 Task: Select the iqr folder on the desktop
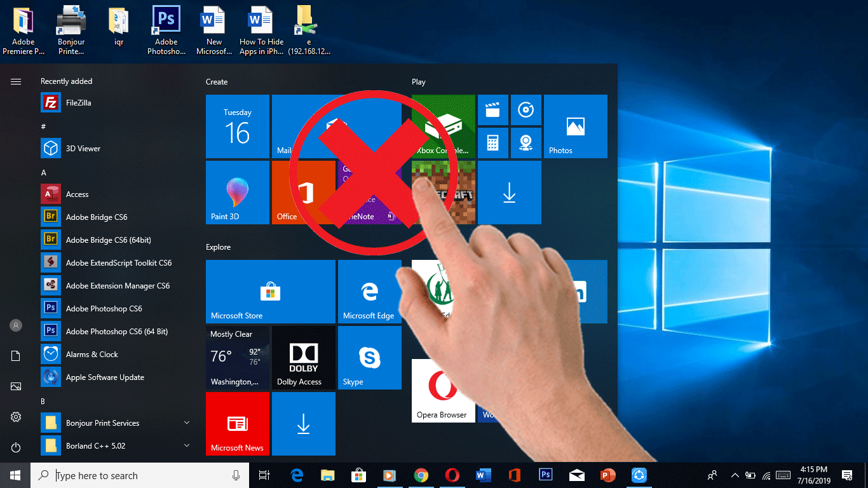pyautogui.click(x=118, y=27)
